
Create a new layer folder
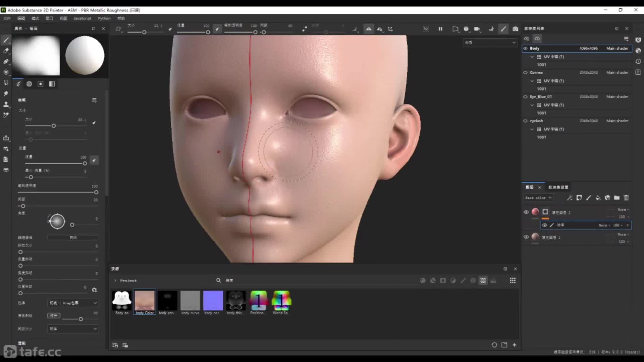(x=617, y=198)
